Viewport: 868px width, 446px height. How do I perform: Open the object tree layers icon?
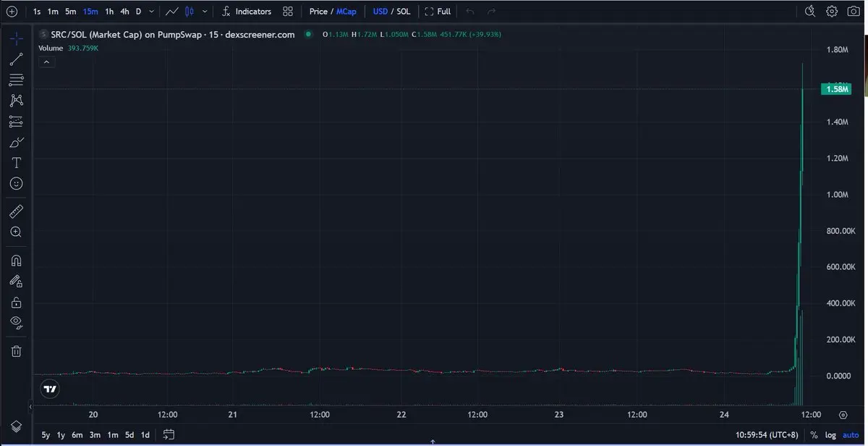click(16, 426)
